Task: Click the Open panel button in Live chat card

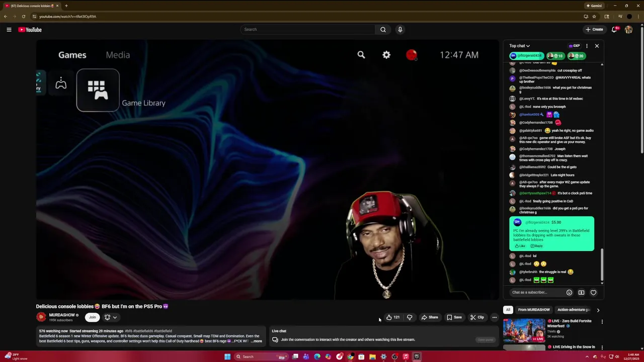Action: tap(485, 340)
